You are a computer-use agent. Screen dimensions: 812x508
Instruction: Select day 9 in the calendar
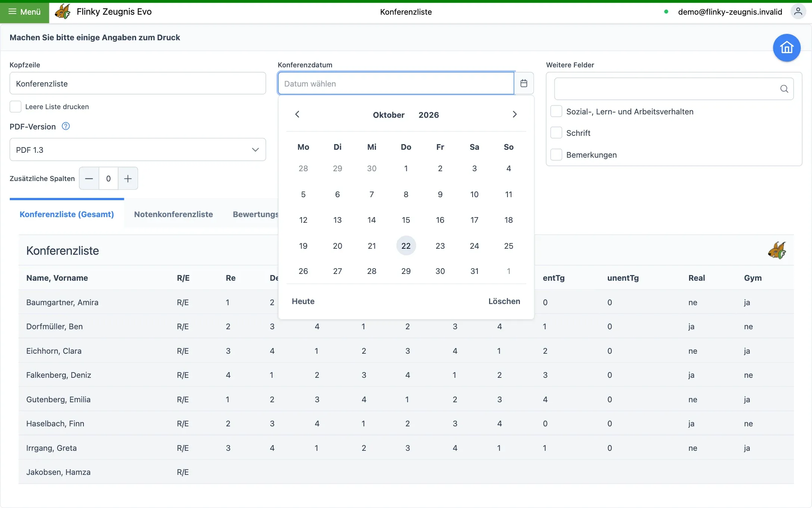pyautogui.click(x=440, y=194)
